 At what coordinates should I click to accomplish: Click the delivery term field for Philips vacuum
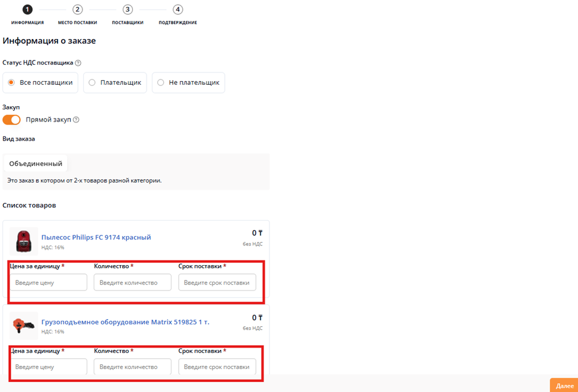click(x=217, y=283)
